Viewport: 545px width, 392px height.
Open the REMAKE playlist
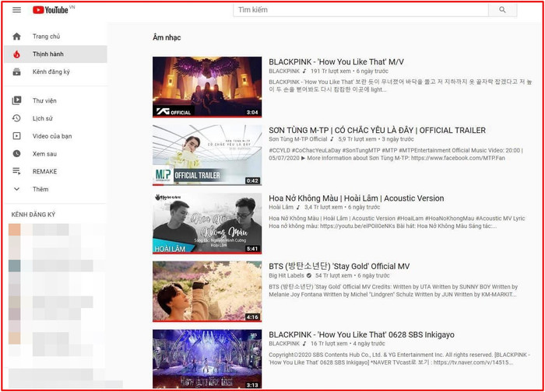[x=55, y=172]
